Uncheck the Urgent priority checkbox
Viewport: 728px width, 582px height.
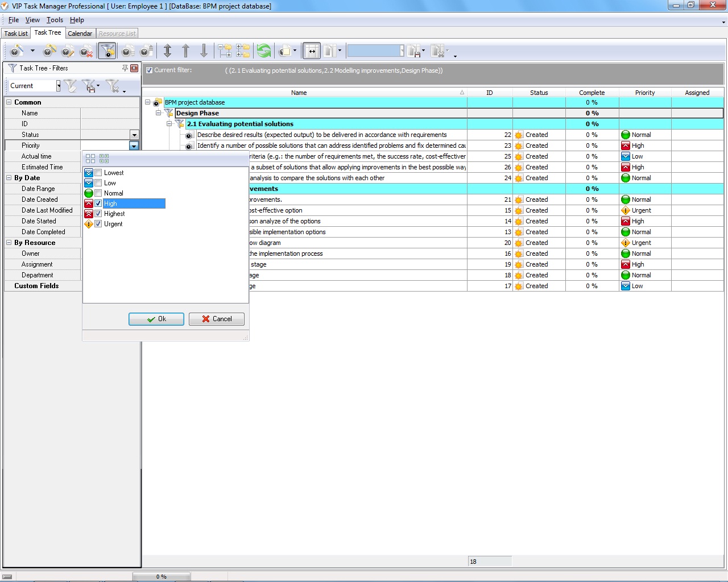(98, 224)
